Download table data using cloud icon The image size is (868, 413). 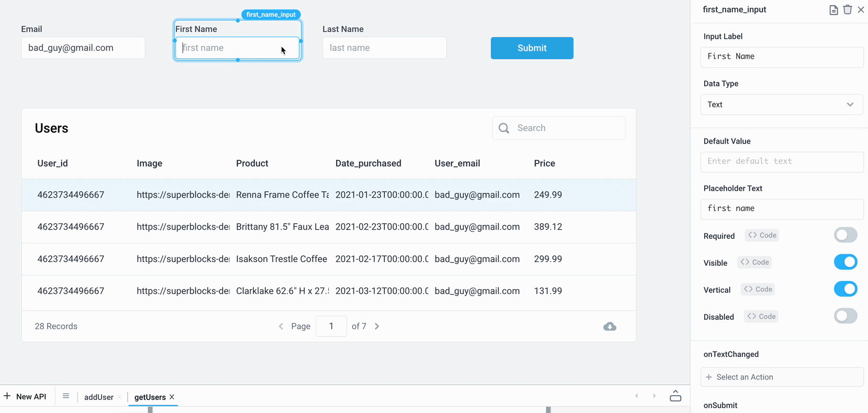(x=610, y=327)
